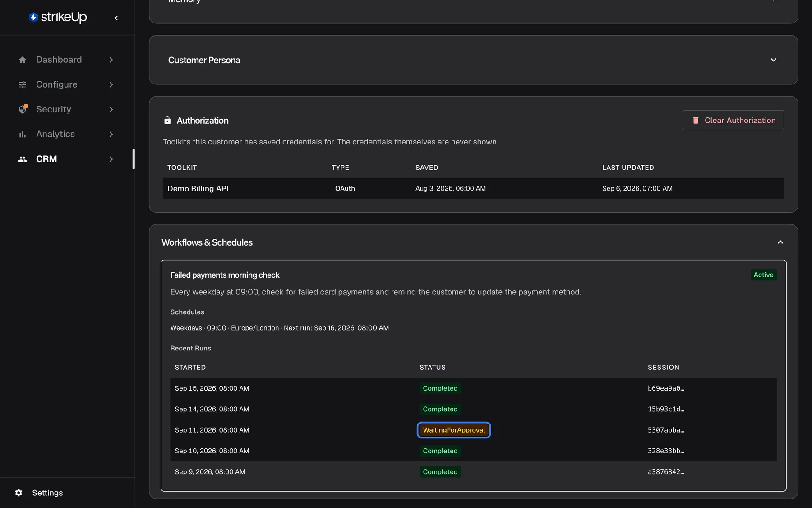Open session 15b93c1d…
812x508 pixels.
(x=666, y=409)
